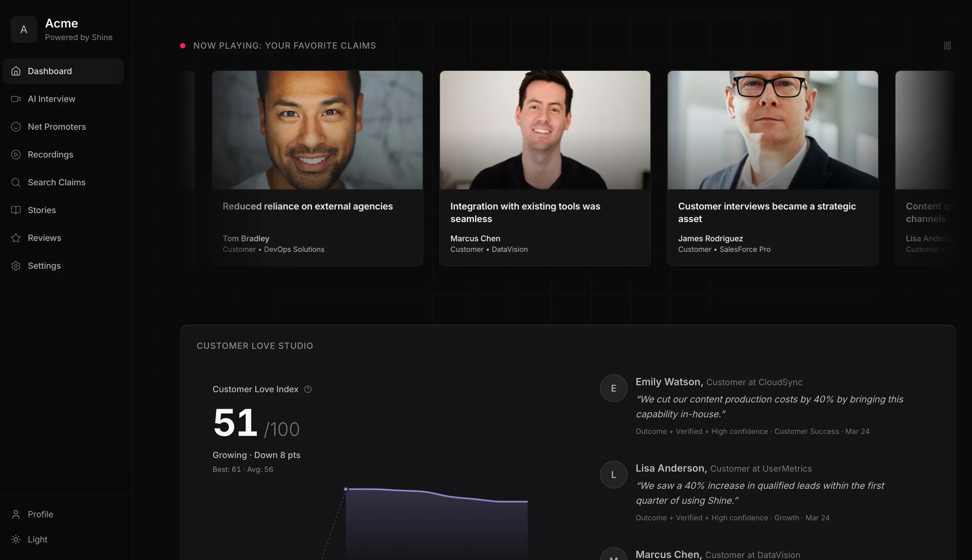Screen dimensions: 972x560
Task: Click 'Customer • DevOps Solutions' label
Action: (x=273, y=249)
